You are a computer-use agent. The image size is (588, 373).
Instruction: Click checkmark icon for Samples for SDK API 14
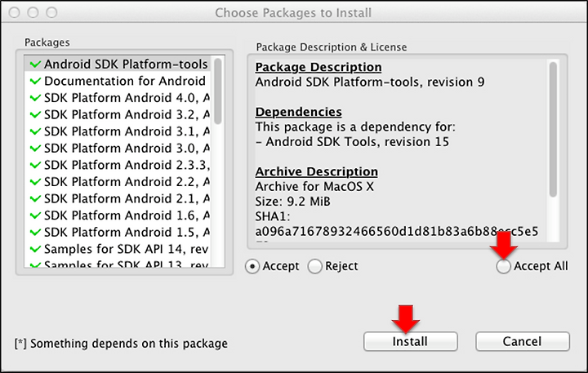click(35, 249)
